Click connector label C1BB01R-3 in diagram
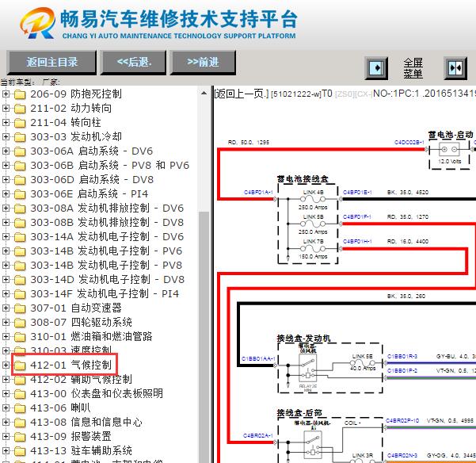Image resolution: width=476 pixels, height=463 pixels. (402, 356)
